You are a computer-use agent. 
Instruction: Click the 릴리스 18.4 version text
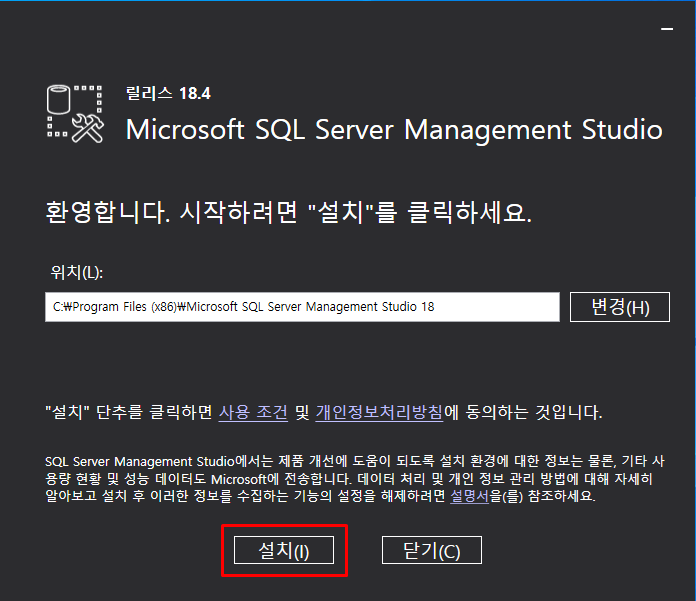coord(168,93)
